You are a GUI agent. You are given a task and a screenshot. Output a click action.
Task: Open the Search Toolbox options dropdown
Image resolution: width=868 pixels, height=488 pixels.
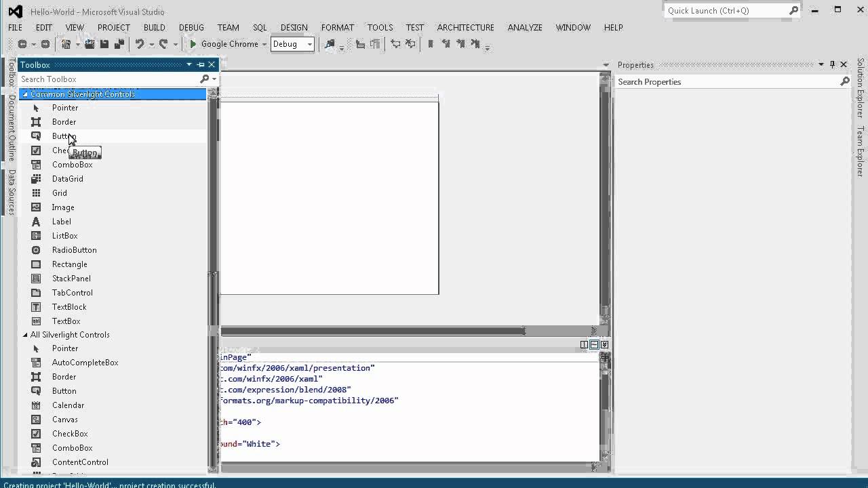pos(214,79)
